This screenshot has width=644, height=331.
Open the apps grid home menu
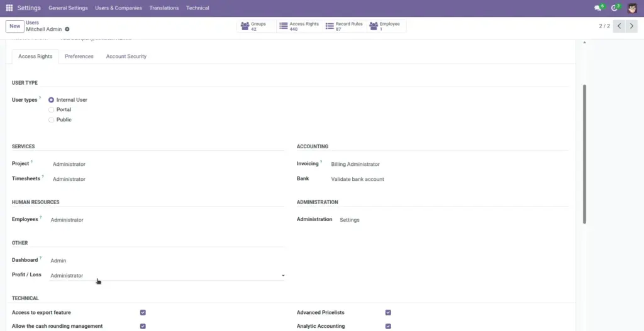click(x=9, y=8)
